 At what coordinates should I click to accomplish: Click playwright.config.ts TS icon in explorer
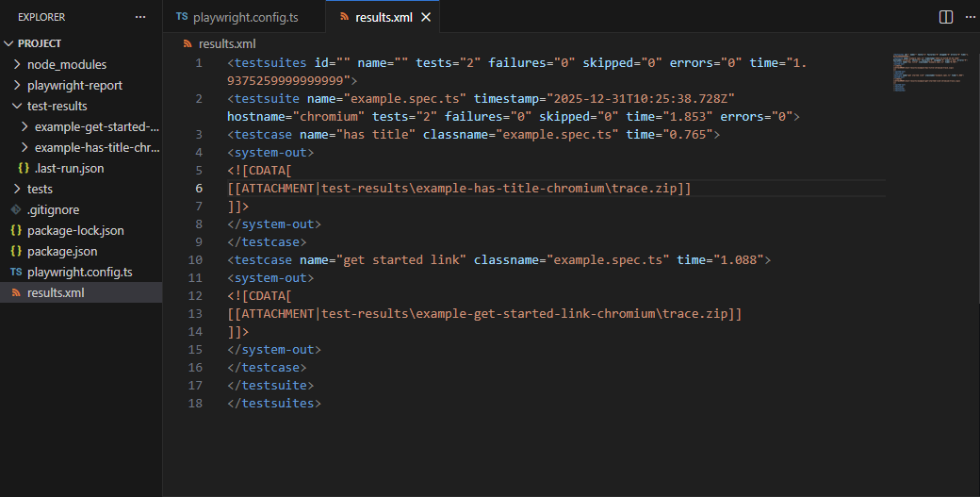pyautogui.click(x=16, y=272)
